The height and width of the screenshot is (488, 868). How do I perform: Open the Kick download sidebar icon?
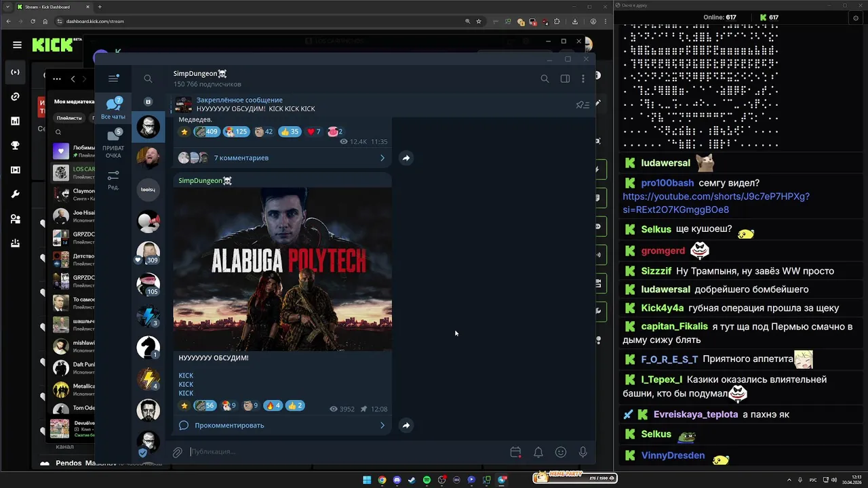[x=15, y=243]
